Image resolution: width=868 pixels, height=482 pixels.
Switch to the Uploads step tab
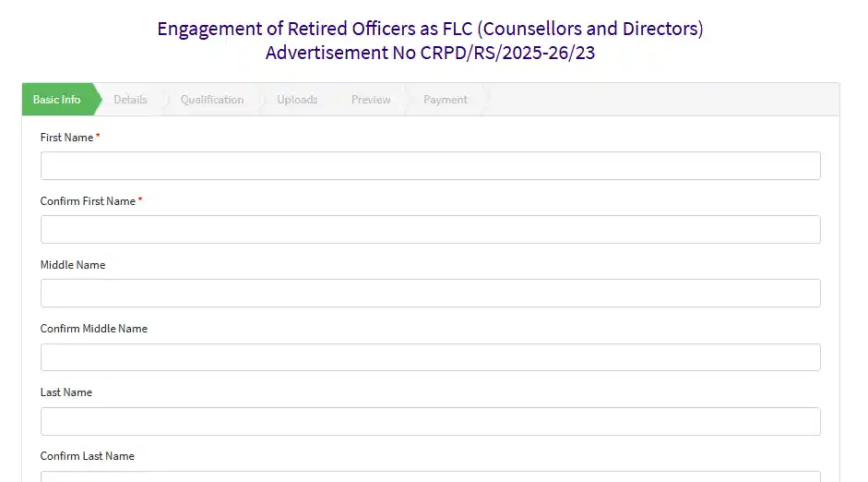tap(297, 100)
